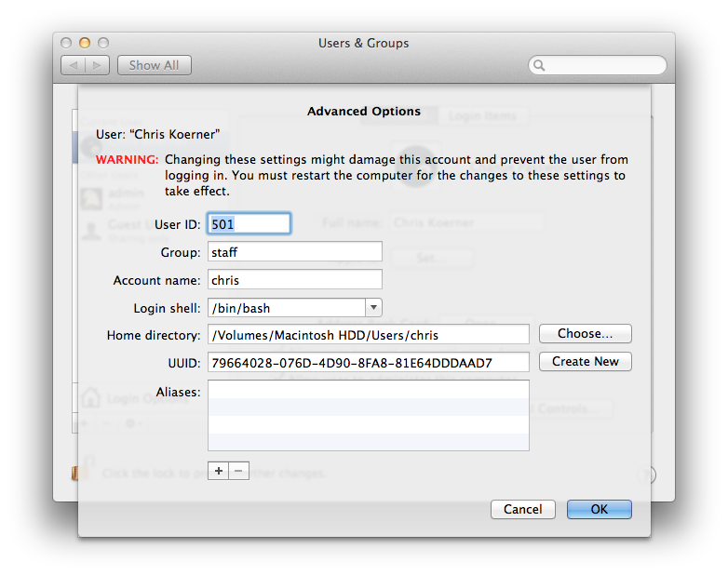Image resolution: width=728 pixels, height=575 pixels.
Task: Remove alias with the minus button
Action: coord(238,471)
